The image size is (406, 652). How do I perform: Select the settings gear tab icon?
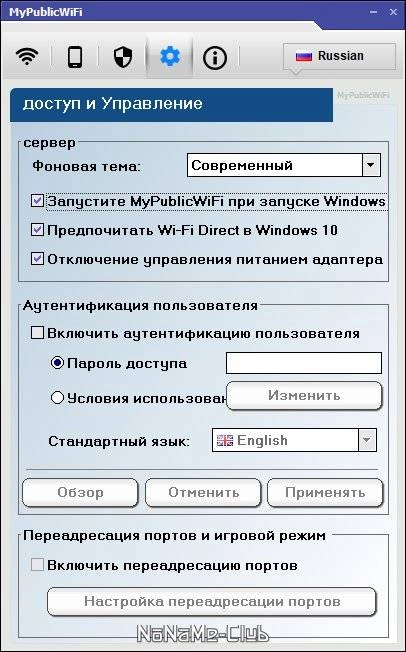pyautogui.click(x=170, y=56)
